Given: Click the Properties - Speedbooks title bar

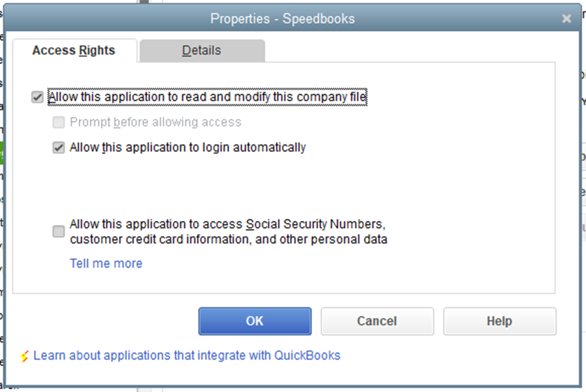Looking at the screenshot, I should point(282,18).
